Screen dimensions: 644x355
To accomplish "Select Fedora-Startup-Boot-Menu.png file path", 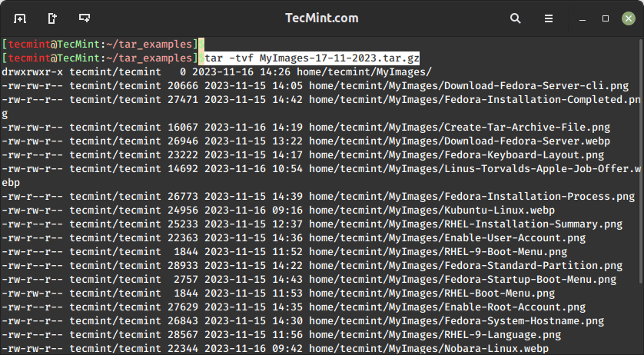I will click(463, 280).
